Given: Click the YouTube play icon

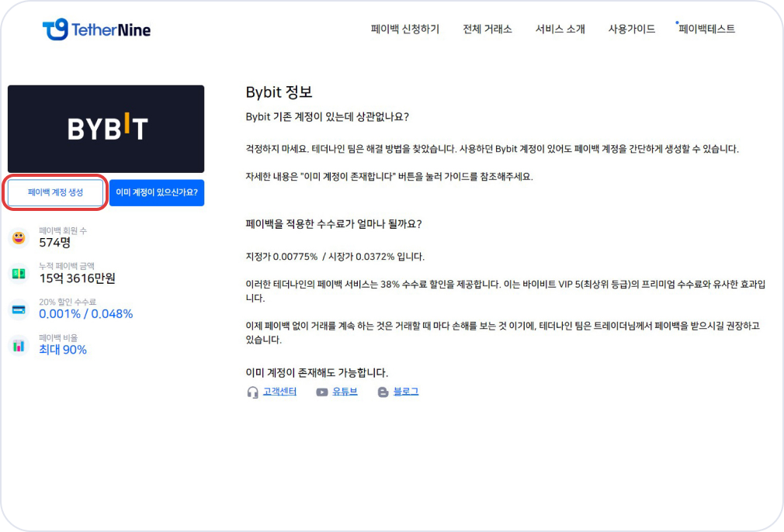Looking at the screenshot, I should point(321,392).
